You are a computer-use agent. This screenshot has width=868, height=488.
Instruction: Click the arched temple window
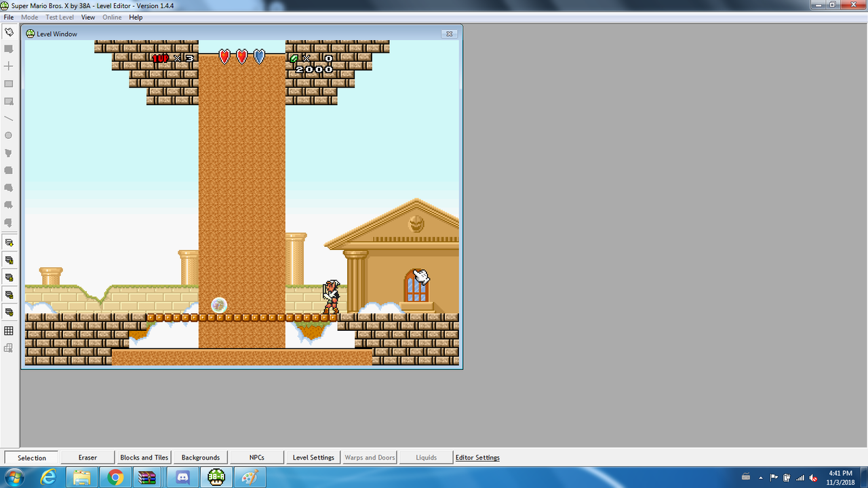tap(415, 285)
